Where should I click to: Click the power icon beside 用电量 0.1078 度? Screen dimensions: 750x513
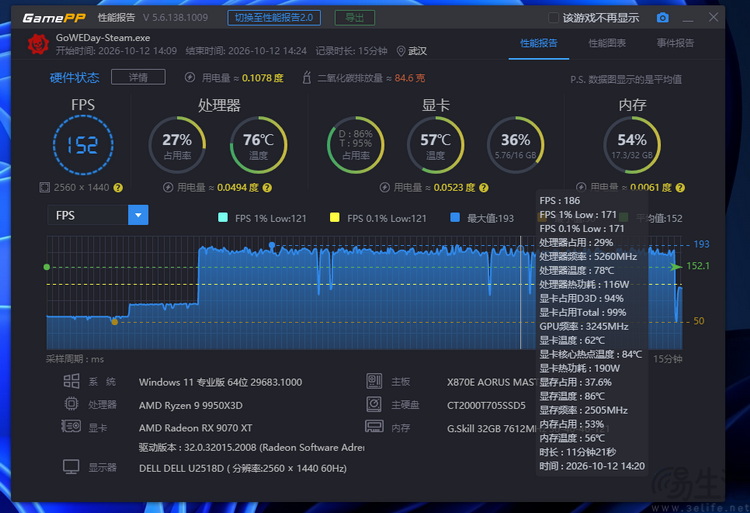pos(190,77)
